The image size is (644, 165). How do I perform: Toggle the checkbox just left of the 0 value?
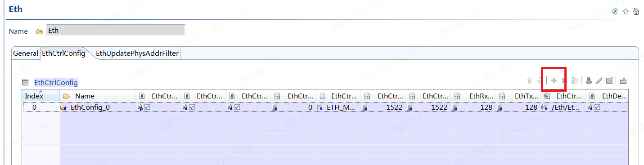point(237,107)
